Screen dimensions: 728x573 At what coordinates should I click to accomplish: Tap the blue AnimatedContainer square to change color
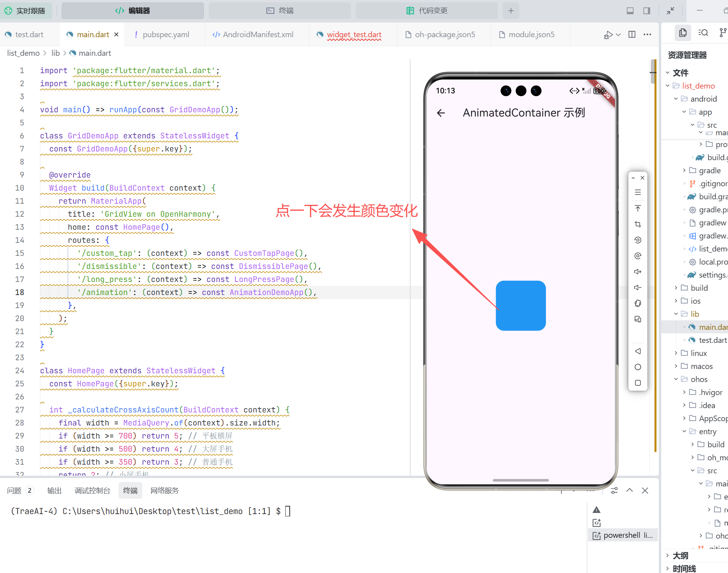point(521,305)
